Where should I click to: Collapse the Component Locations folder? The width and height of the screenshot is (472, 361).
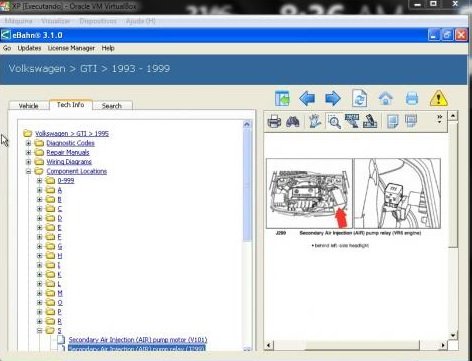tap(28, 171)
